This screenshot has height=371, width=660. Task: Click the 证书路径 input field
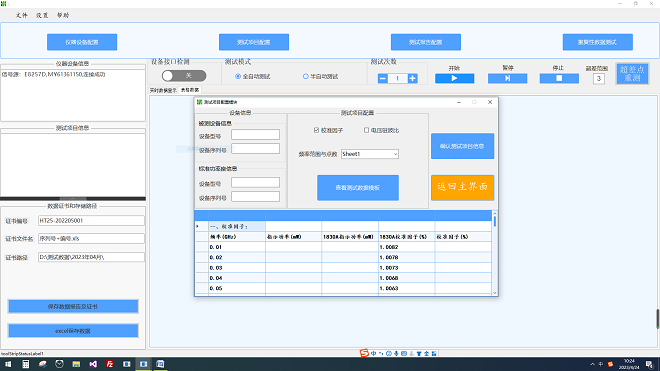pos(91,257)
